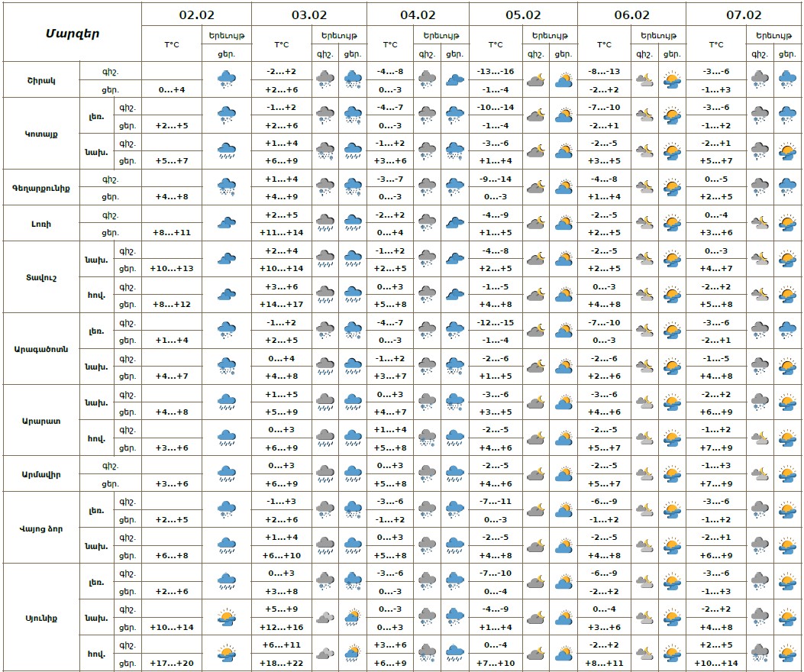Select the 02.02 date column header

click(196, 15)
